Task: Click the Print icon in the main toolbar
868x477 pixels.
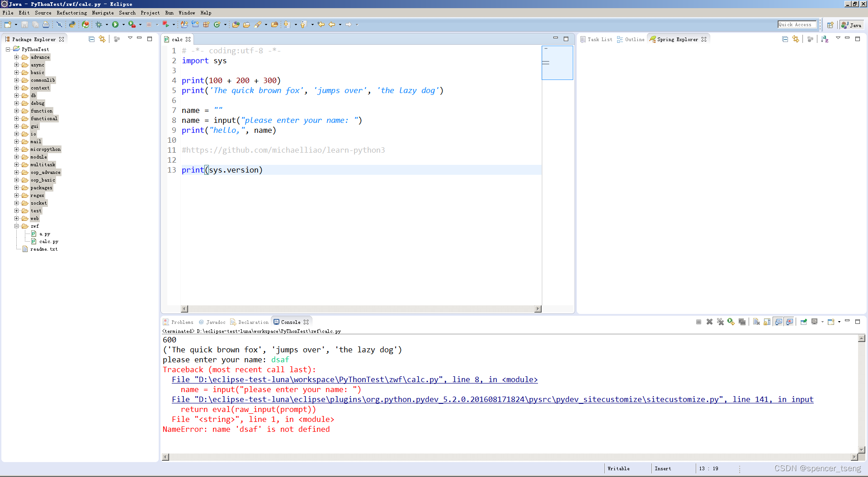Action: tap(46, 24)
